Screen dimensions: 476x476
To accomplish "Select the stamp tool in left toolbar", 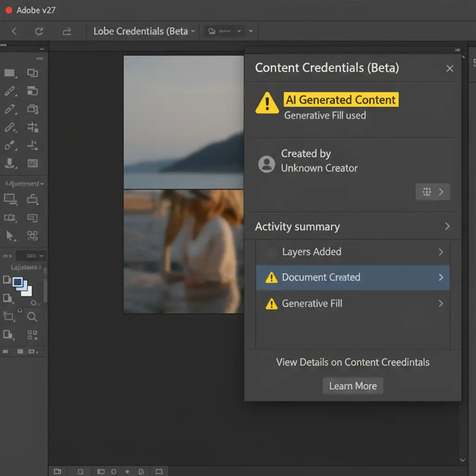I will click(9, 163).
